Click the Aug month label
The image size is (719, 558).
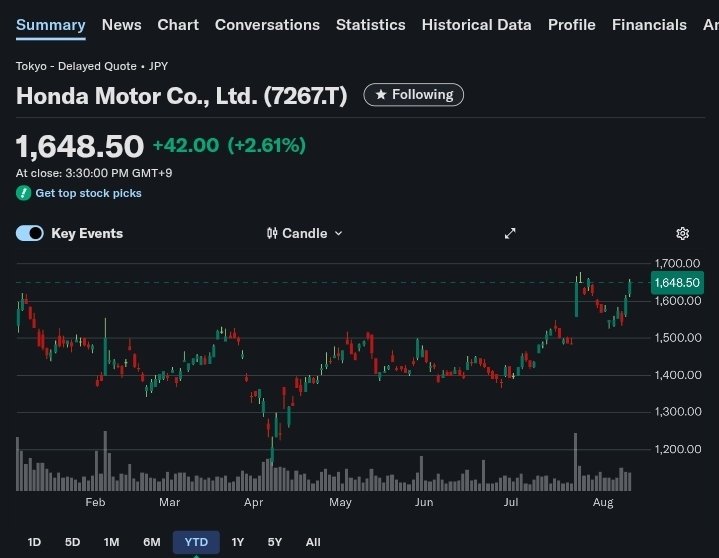tap(603, 503)
